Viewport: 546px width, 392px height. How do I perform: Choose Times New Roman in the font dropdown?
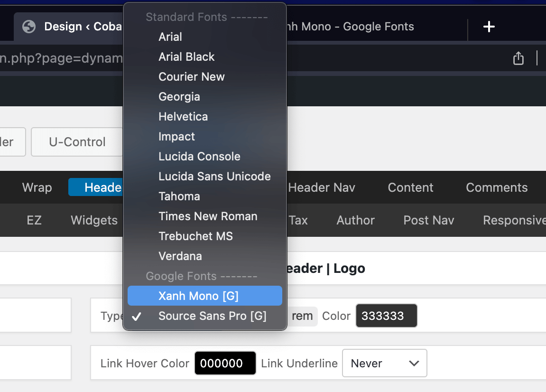point(208,216)
